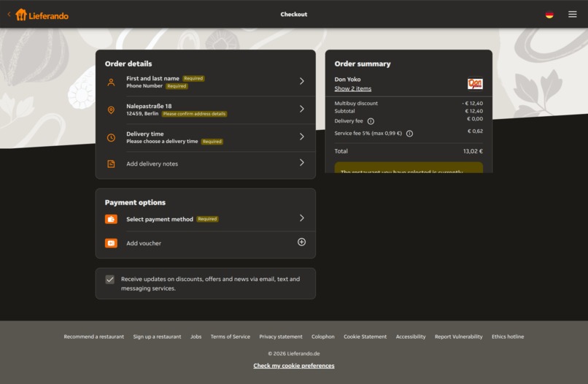Click the Total 13,02 € amount
The width and height of the screenshot is (588, 384).
(x=473, y=151)
